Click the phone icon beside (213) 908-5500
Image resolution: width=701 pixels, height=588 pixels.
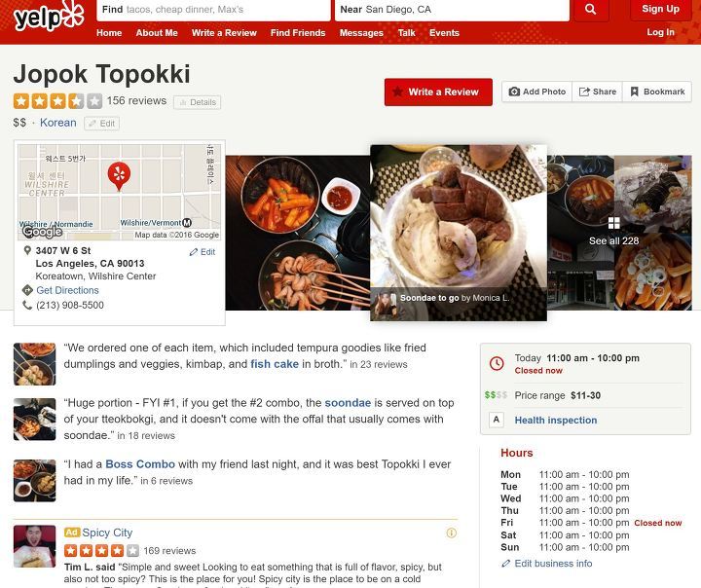[27, 305]
